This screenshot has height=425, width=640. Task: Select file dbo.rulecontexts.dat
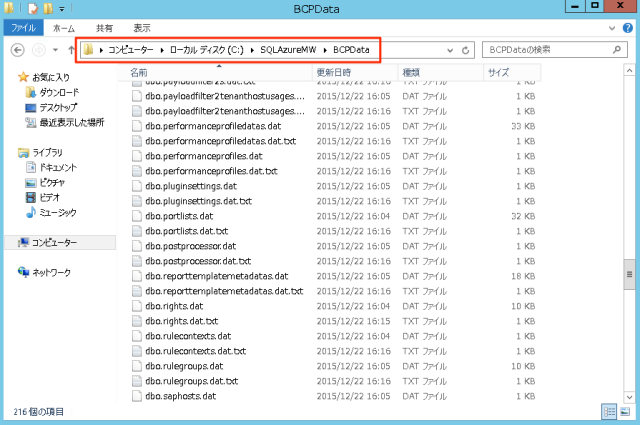coord(188,336)
